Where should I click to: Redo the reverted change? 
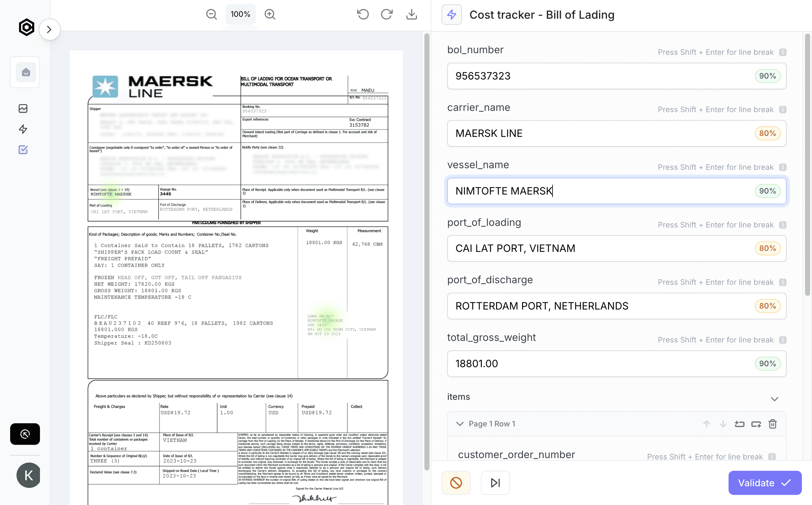(x=386, y=14)
